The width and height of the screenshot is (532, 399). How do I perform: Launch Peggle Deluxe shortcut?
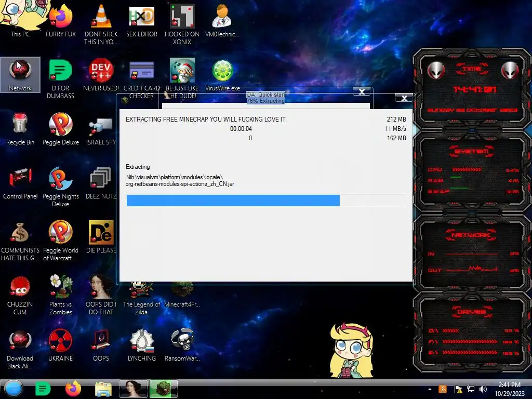[x=60, y=129]
